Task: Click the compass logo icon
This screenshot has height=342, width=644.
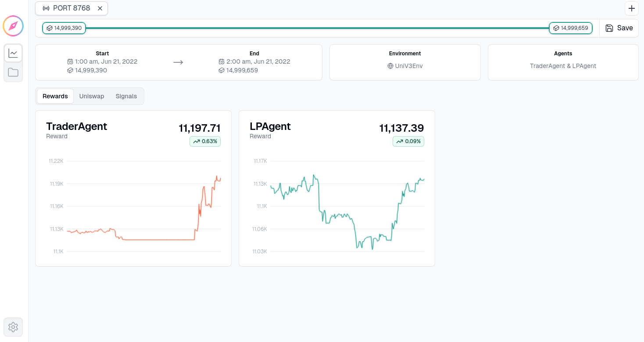Action: [13, 26]
